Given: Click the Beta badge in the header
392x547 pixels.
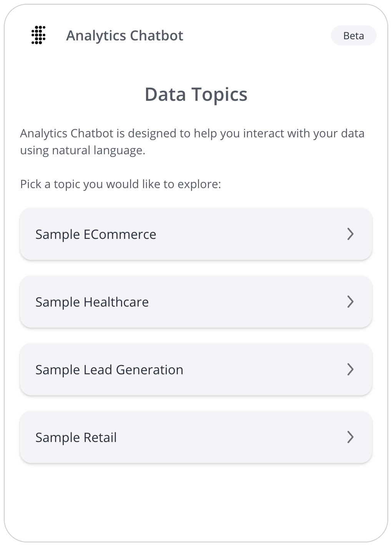Looking at the screenshot, I should pos(354,35).
